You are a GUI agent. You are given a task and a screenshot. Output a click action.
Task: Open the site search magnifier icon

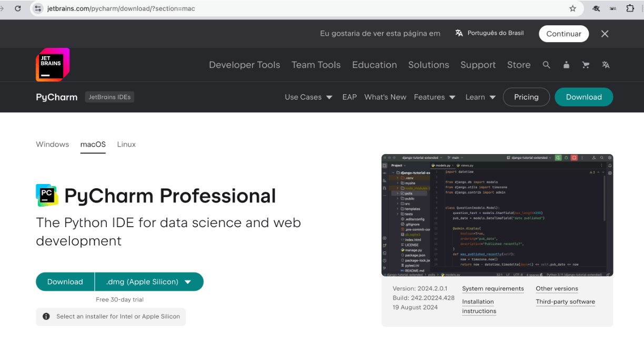547,65
